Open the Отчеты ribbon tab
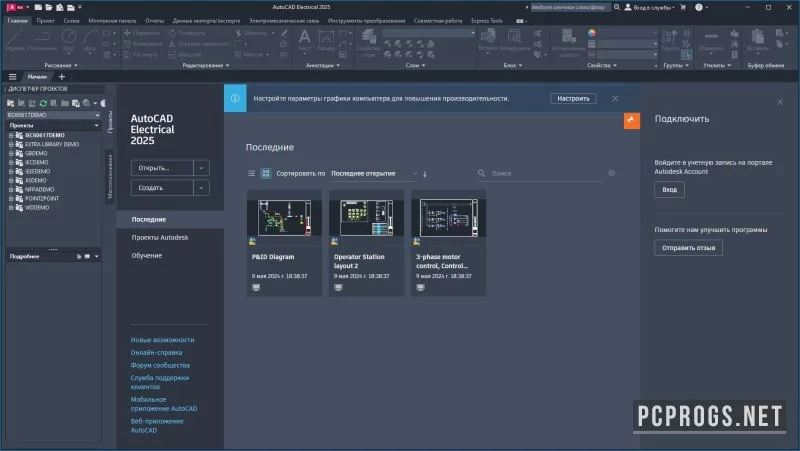800x451 pixels. (x=155, y=21)
